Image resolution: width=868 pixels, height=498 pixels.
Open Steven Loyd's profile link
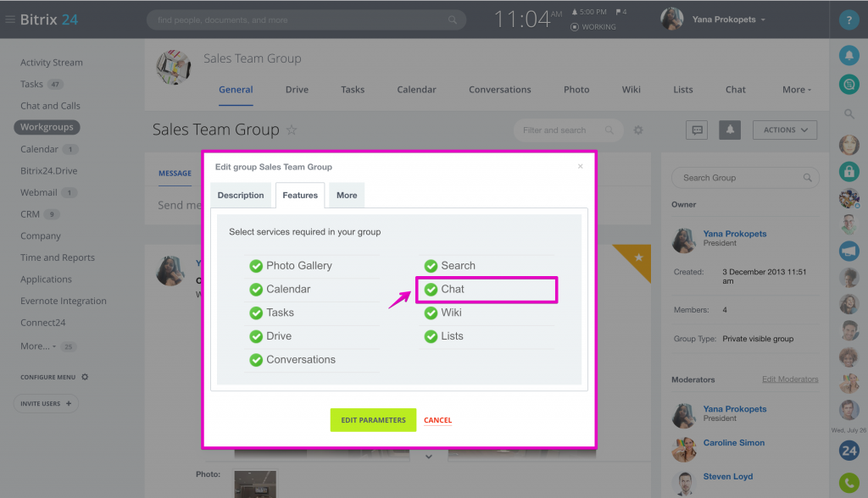pyautogui.click(x=728, y=477)
